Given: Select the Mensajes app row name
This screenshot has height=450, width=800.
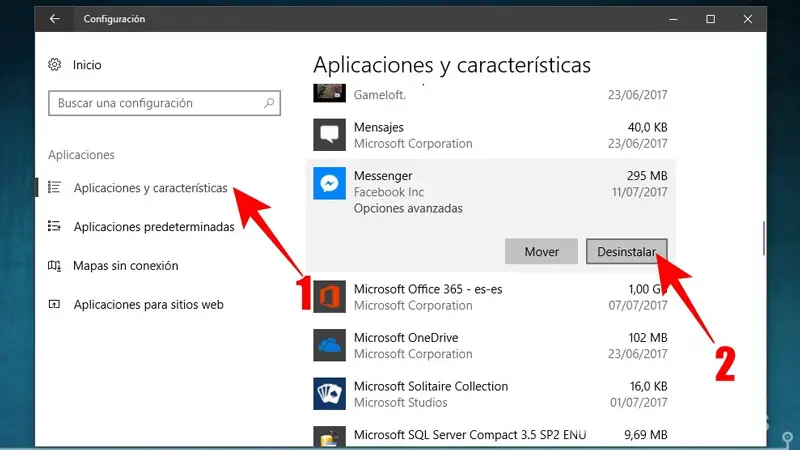Looking at the screenshot, I should pos(379,127).
